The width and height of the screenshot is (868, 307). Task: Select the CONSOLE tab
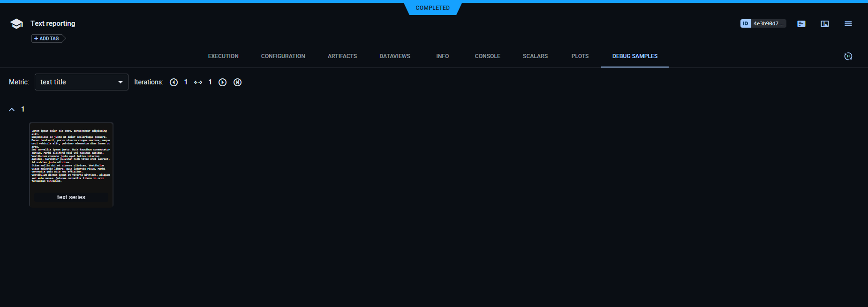pos(487,56)
